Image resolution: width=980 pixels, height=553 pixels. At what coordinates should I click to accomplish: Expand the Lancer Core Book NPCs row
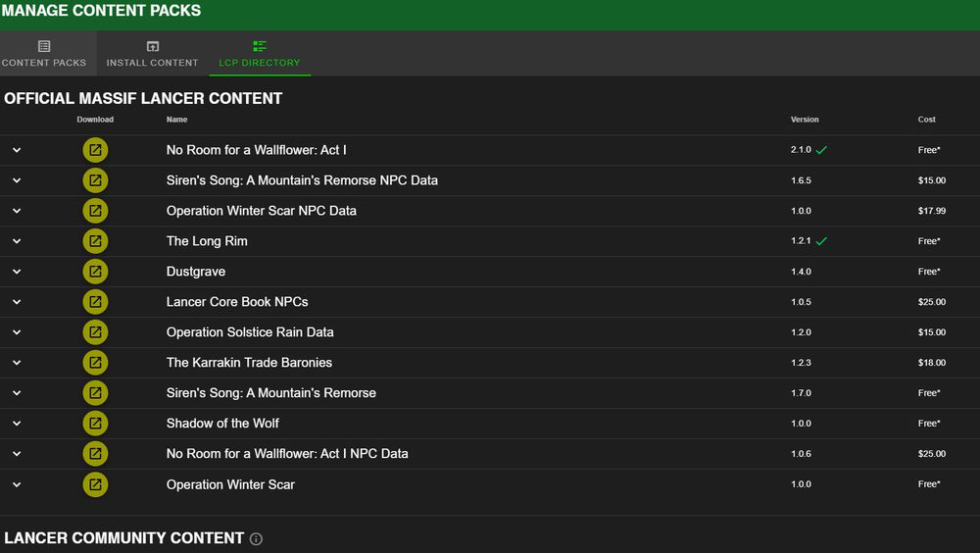(17, 302)
